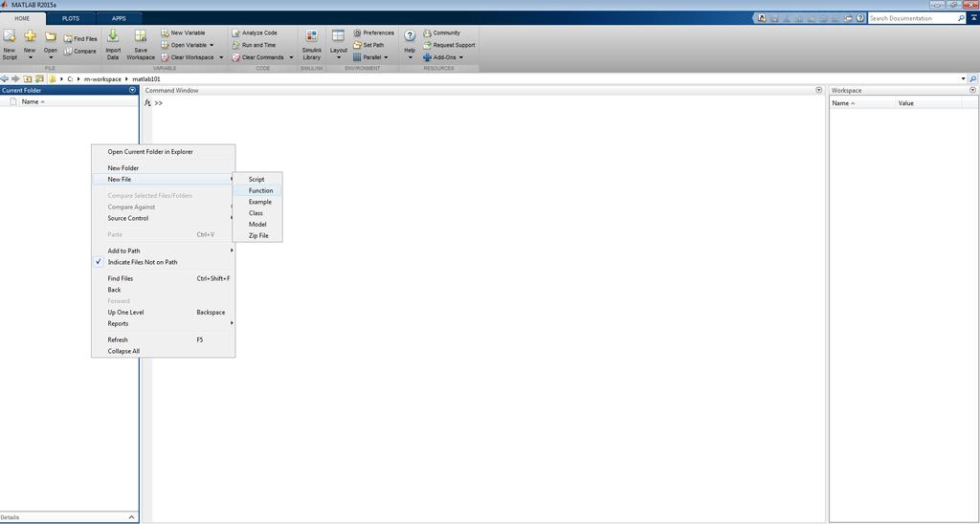Open the Simulink Library
The image size is (980, 524).
point(311,44)
